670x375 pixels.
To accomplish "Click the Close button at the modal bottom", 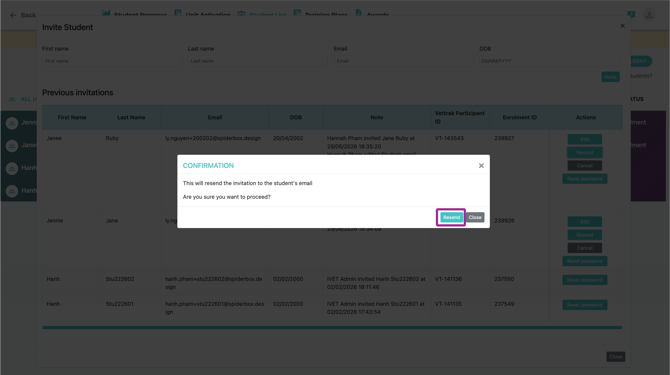I will (616, 357).
